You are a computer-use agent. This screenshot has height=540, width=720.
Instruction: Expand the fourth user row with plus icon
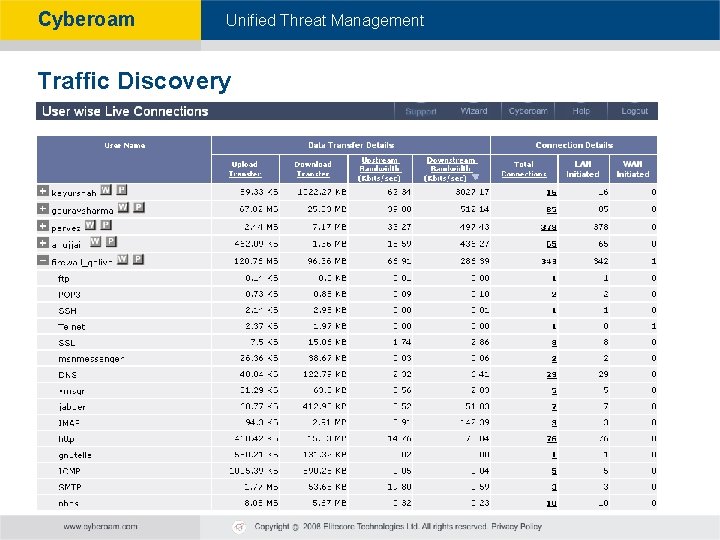pos(43,243)
